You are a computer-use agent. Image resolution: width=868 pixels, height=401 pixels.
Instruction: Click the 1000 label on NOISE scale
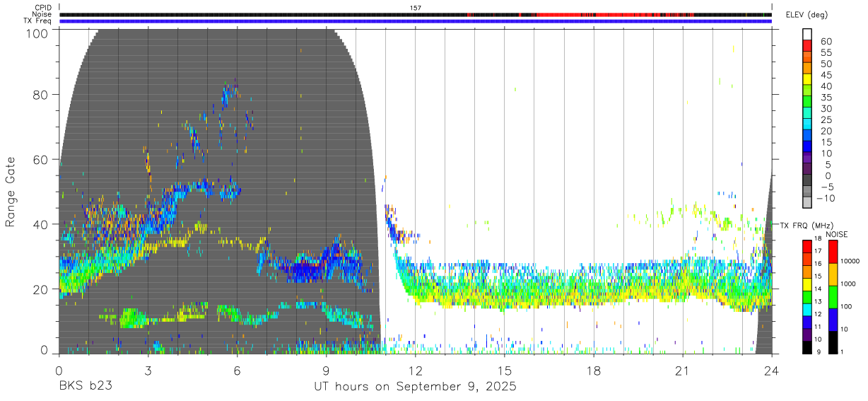pos(850,284)
